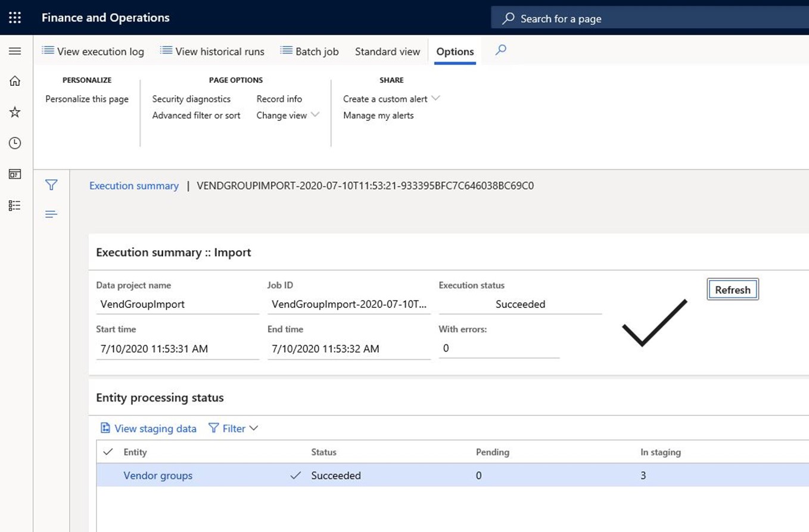Click the Data project name field
The width and height of the screenshot is (809, 532).
178,304
